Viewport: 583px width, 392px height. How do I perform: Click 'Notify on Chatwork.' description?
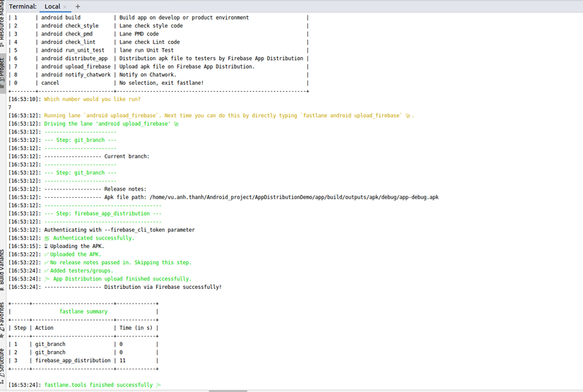pyautogui.click(x=148, y=75)
